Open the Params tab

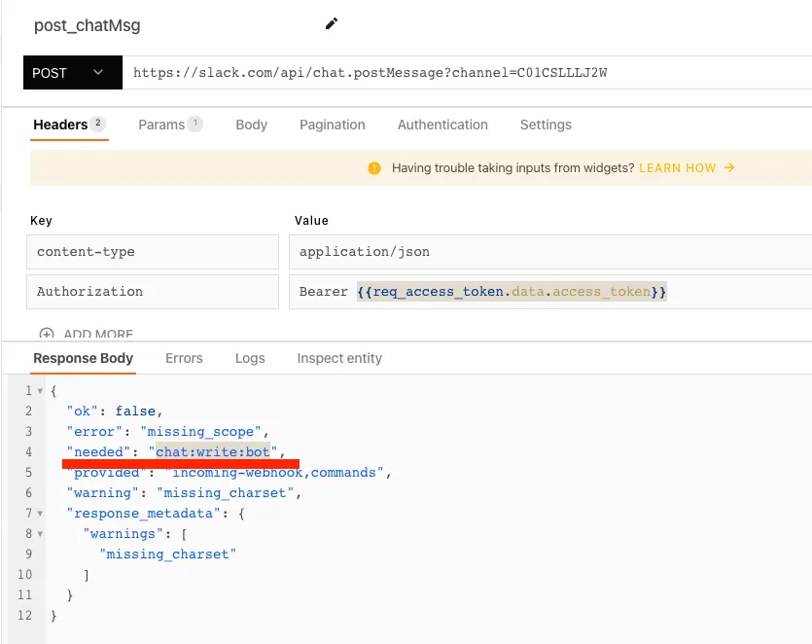pos(161,125)
